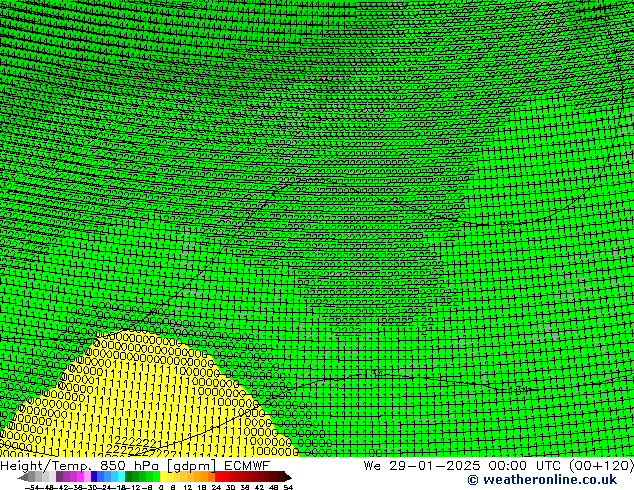Click the forecast date 'We 29-01-2025 00:00 UTC (00+120)'
Viewport: 634px width, 490px height.
click(x=498, y=465)
